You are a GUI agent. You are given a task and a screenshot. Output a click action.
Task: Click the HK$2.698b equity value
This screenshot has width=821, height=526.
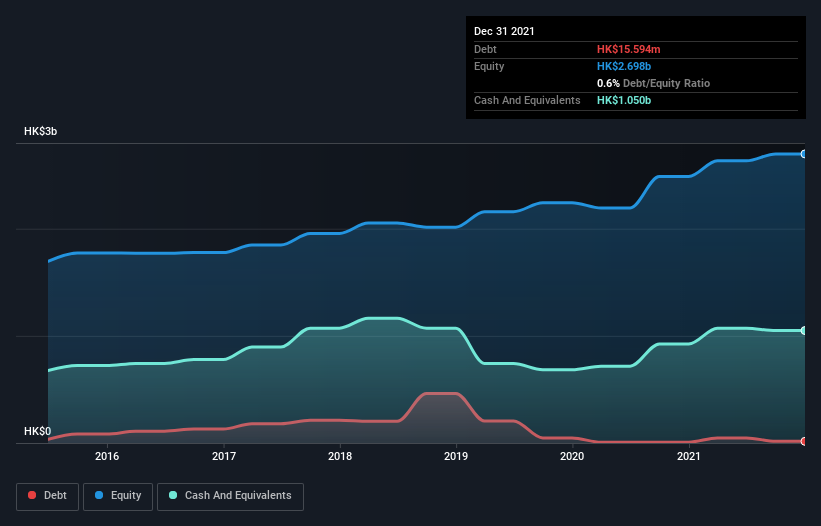point(624,66)
